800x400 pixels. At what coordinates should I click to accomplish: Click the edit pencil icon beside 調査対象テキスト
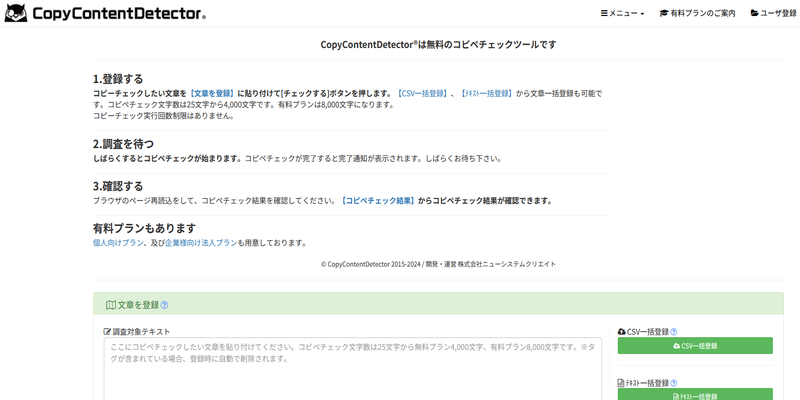click(x=107, y=331)
